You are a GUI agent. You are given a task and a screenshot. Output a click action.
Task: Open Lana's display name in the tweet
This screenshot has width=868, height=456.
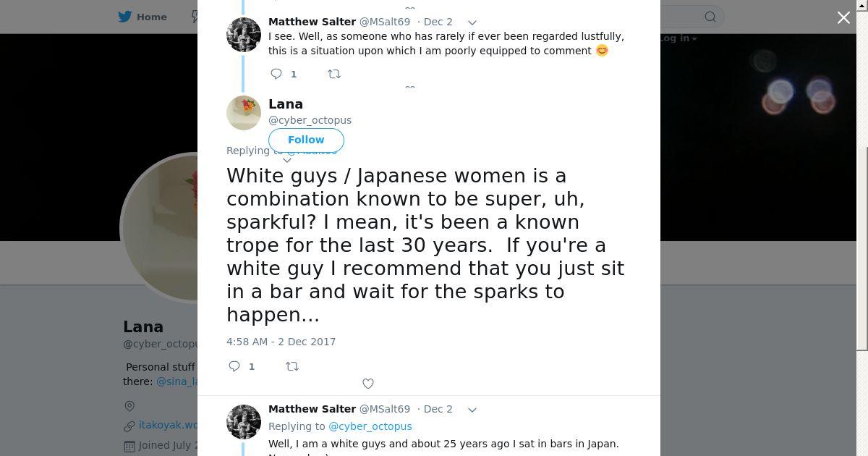pyautogui.click(x=286, y=104)
